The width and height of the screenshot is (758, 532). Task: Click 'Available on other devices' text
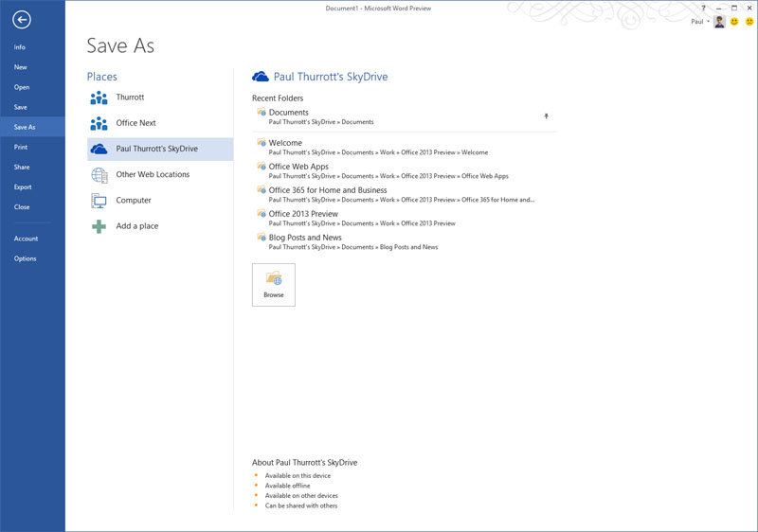coord(301,496)
